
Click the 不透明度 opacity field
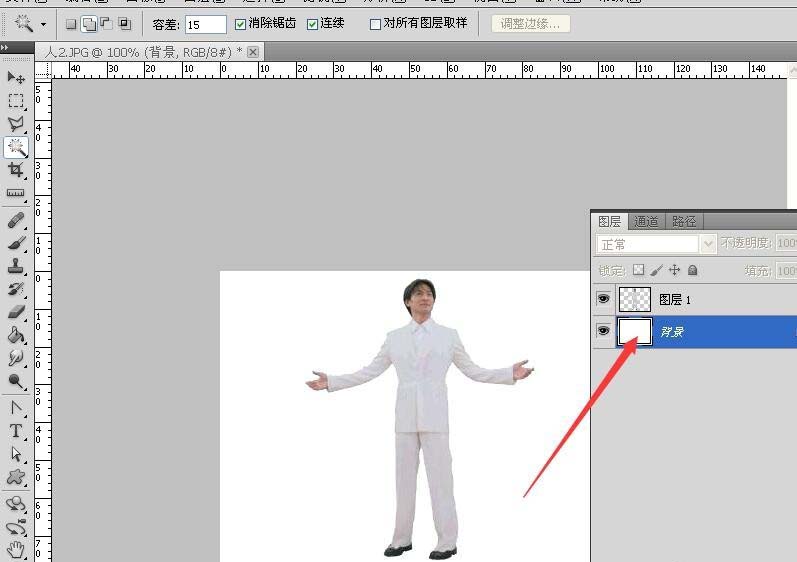coord(786,244)
